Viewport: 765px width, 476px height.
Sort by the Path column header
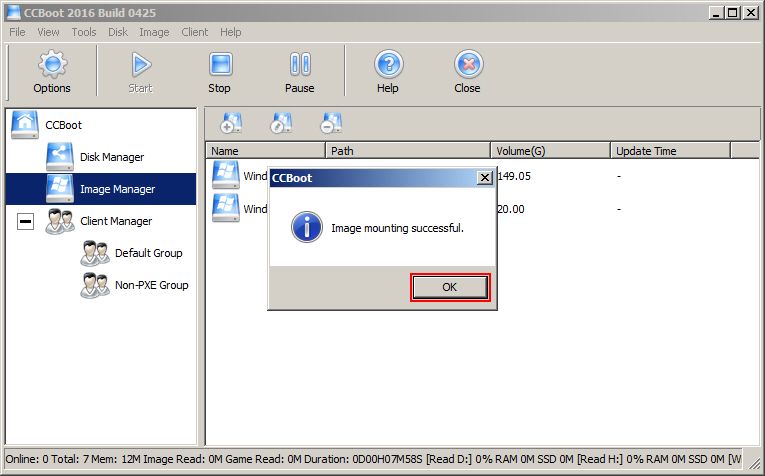tap(407, 151)
